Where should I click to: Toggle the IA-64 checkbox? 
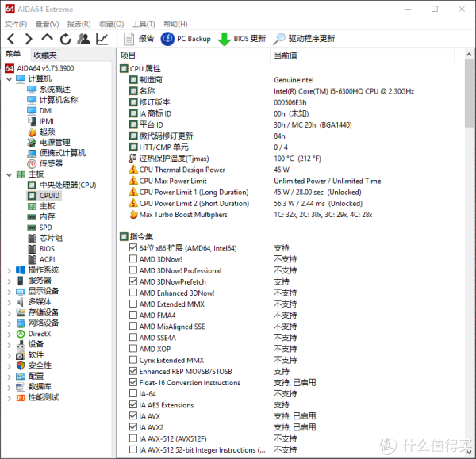pos(133,393)
